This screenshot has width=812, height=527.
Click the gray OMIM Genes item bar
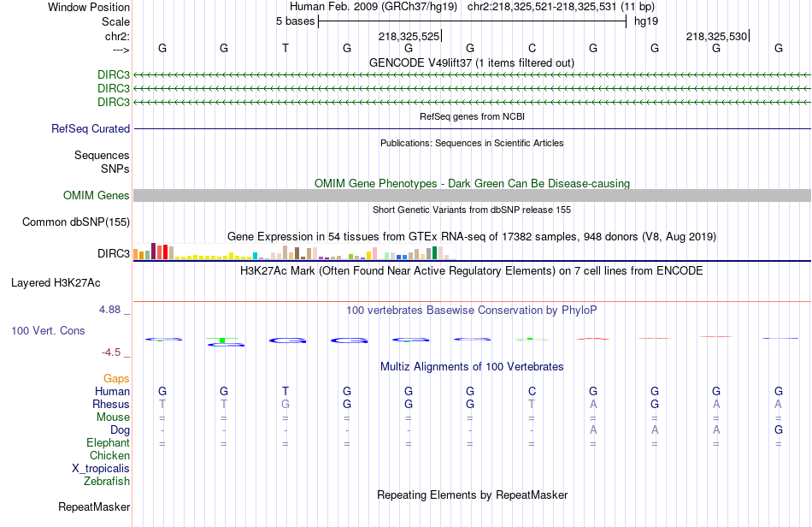tap(472, 195)
